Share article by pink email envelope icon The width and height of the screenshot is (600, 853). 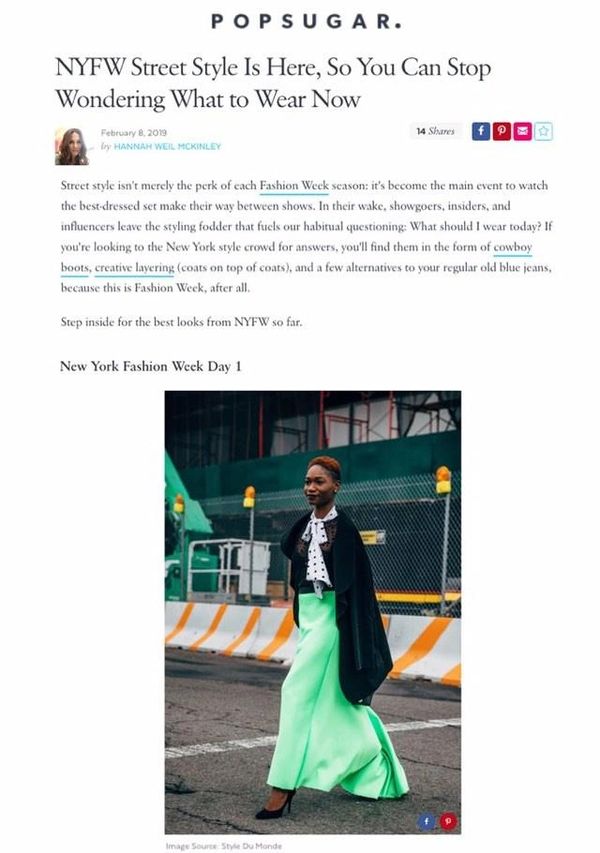click(523, 131)
